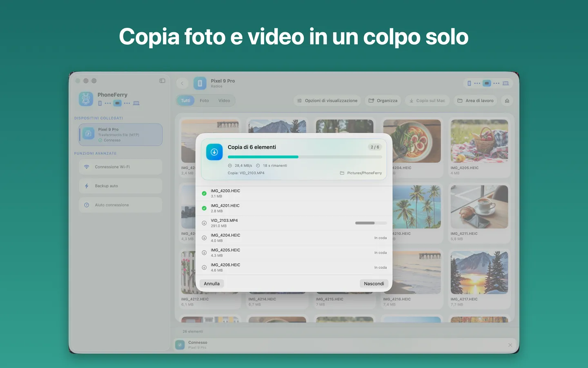Screen dimensions: 588x368
Task: Open the Organizza menu
Action: [x=383, y=101]
